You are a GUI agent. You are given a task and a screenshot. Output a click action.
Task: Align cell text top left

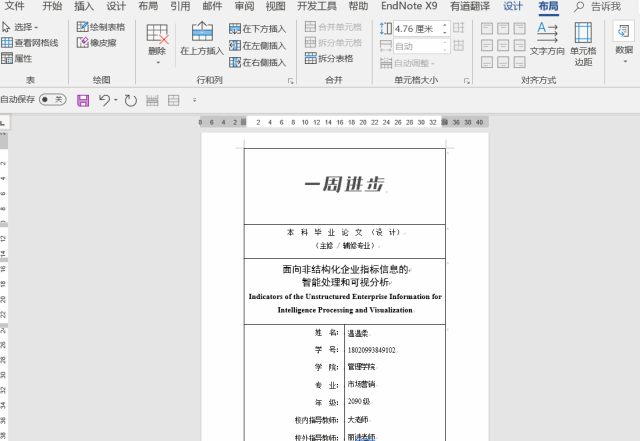pos(487,28)
